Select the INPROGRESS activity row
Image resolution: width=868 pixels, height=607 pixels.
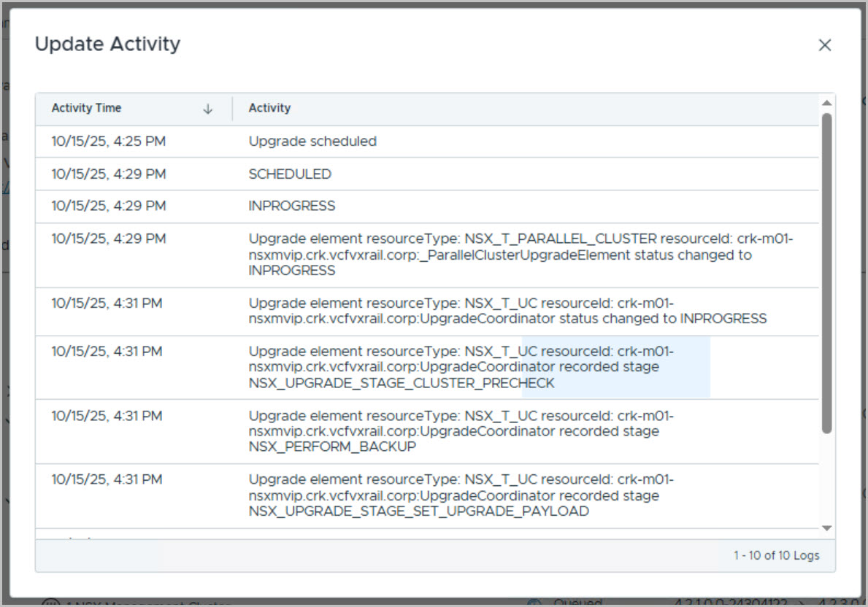click(x=291, y=206)
